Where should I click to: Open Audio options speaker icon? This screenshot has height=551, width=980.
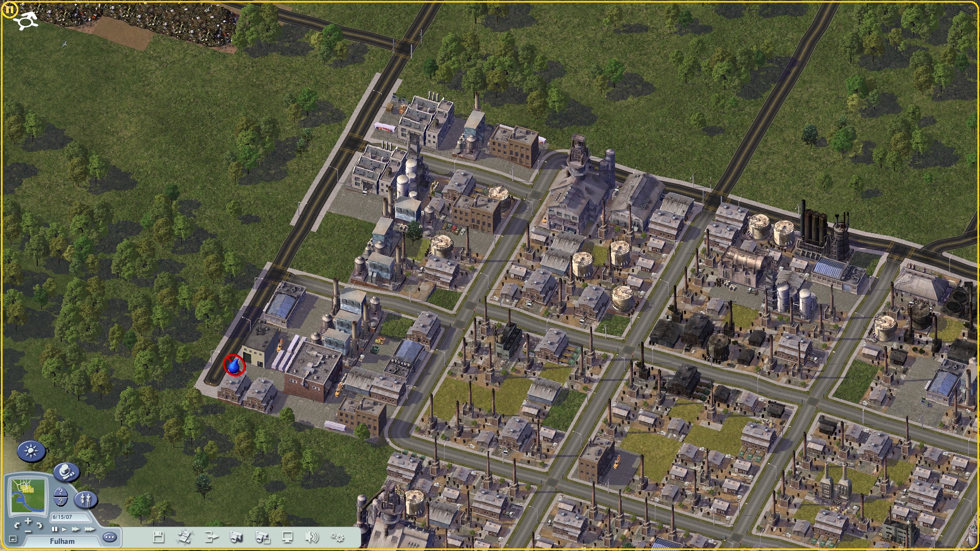point(311,537)
